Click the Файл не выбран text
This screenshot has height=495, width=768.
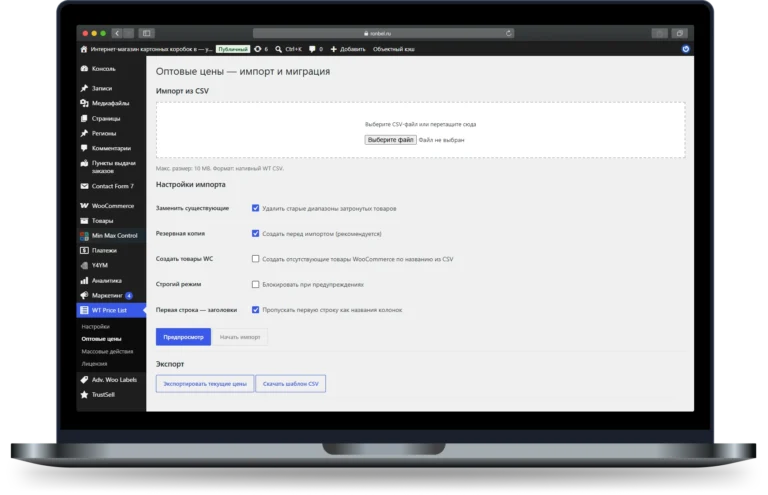(441, 140)
